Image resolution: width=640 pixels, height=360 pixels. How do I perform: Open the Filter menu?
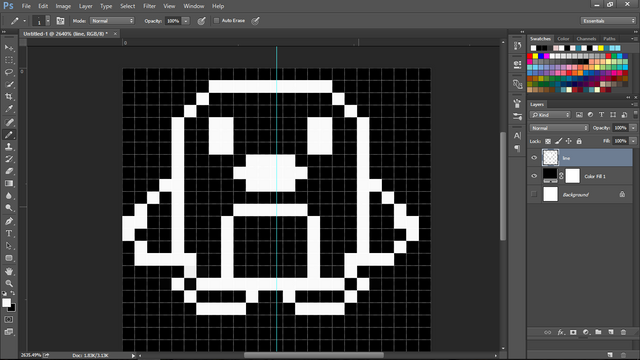(149, 6)
